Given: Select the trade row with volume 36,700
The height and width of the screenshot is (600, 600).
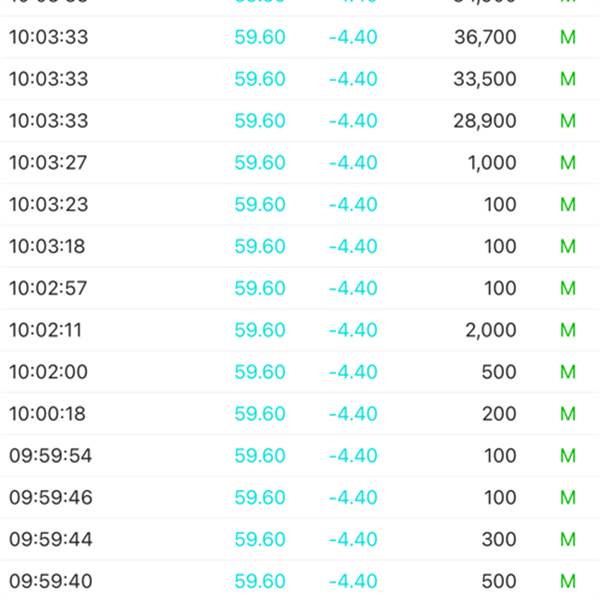Looking at the screenshot, I should click(300, 37).
